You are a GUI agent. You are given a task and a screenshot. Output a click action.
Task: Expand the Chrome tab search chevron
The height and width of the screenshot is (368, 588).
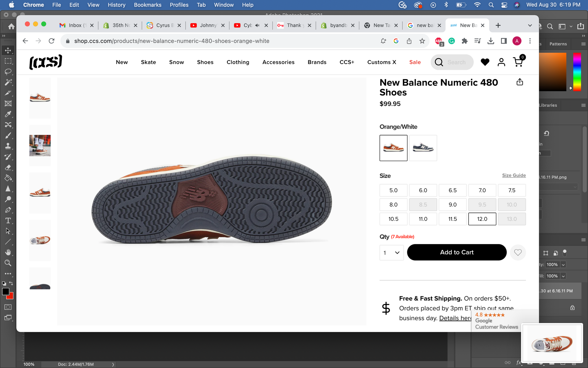(x=530, y=25)
